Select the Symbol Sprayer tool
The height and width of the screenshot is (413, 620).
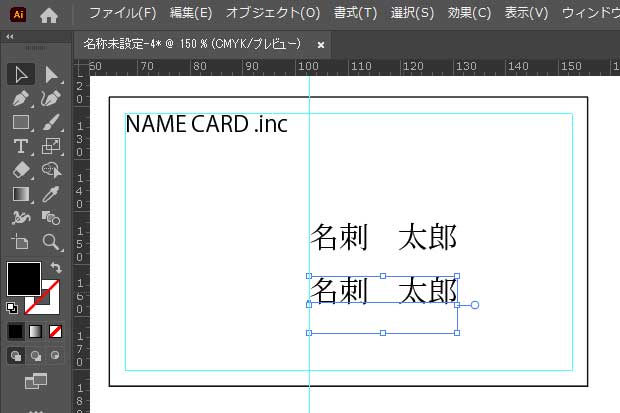[x=21, y=218]
